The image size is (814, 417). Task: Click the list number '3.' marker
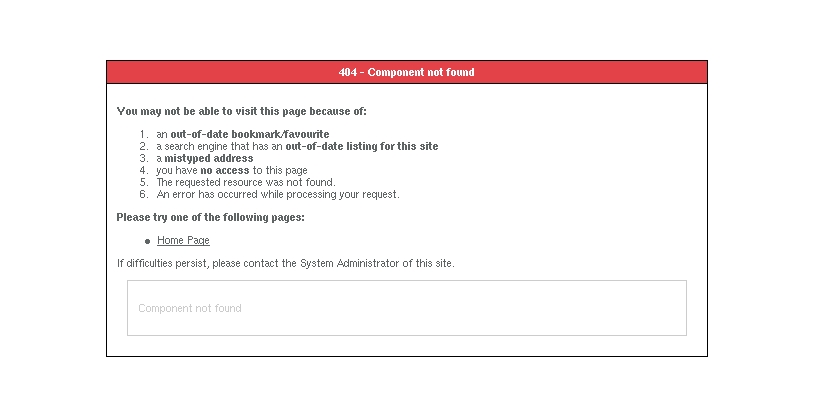pos(144,158)
